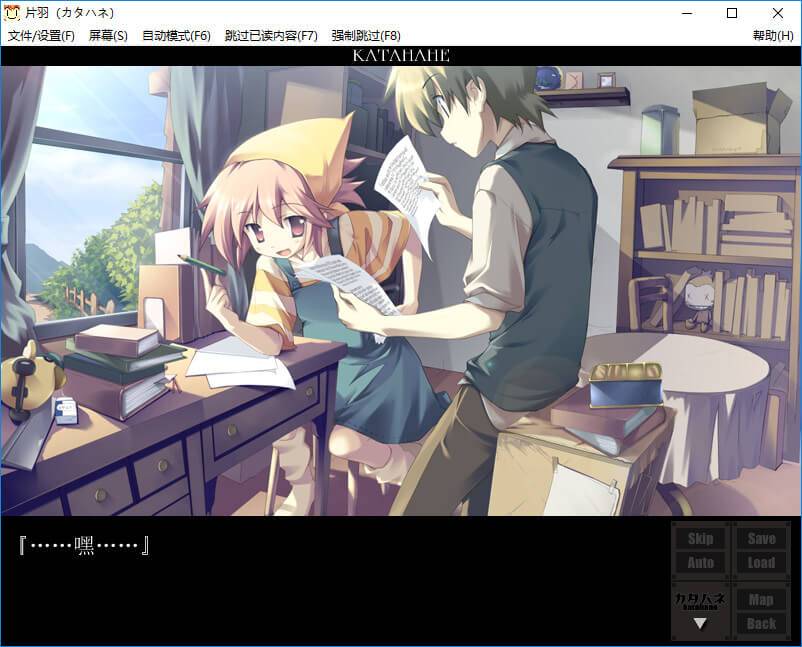Open the 屏幕(S) menu
Image resolution: width=802 pixels, height=647 pixels.
pyautogui.click(x=108, y=36)
